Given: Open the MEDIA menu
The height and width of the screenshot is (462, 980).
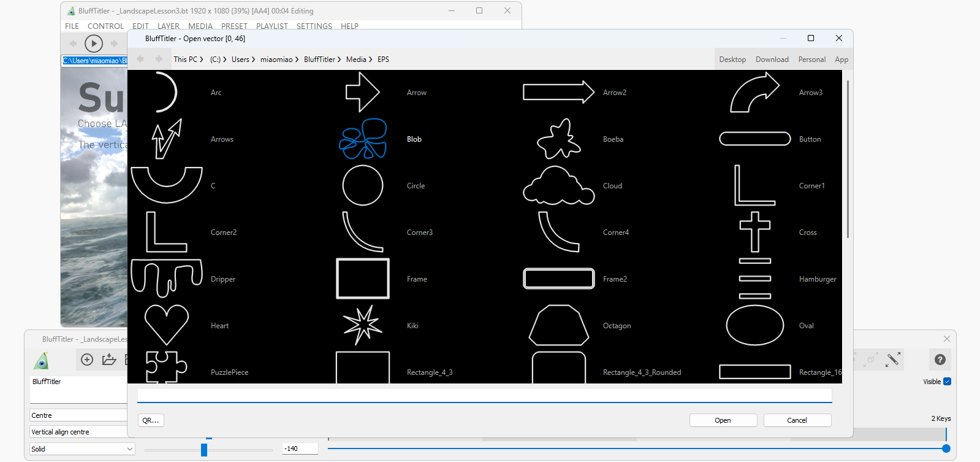Looking at the screenshot, I should coord(200,26).
